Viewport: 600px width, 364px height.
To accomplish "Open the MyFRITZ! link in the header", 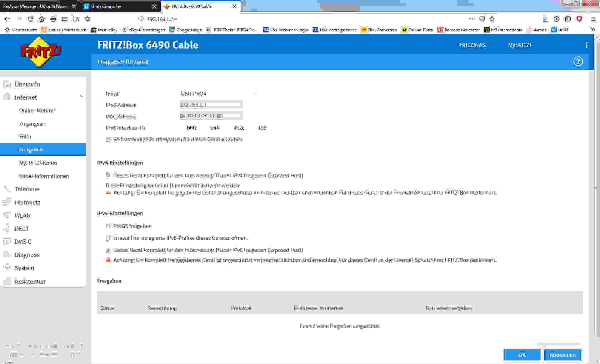I will point(519,45).
